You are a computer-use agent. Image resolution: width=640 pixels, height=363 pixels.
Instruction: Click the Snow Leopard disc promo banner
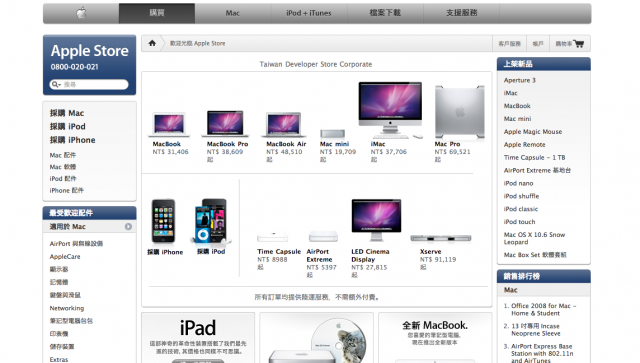point(317,338)
